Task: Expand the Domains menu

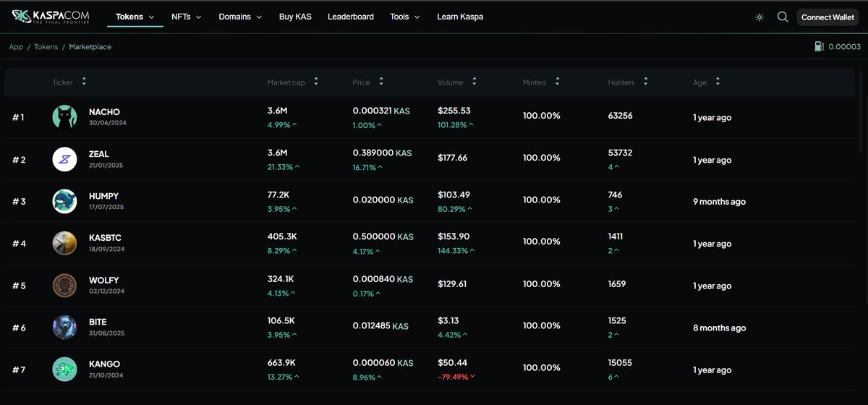Action: (240, 17)
